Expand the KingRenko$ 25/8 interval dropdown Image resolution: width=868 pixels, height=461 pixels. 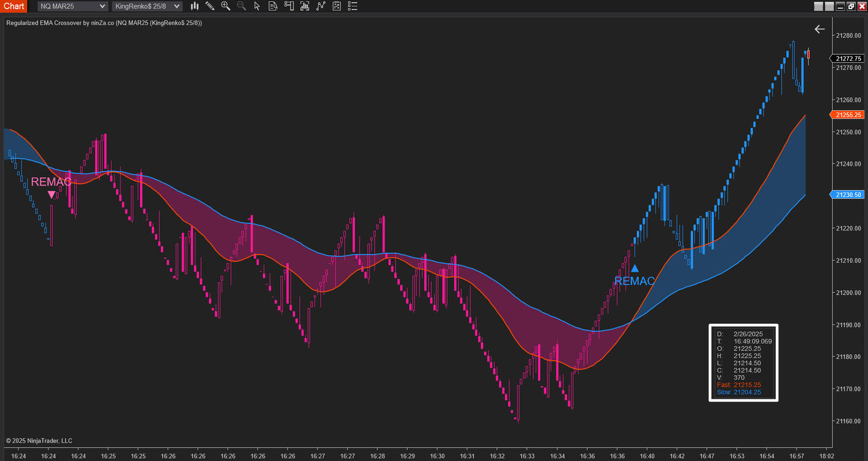[146, 6]
